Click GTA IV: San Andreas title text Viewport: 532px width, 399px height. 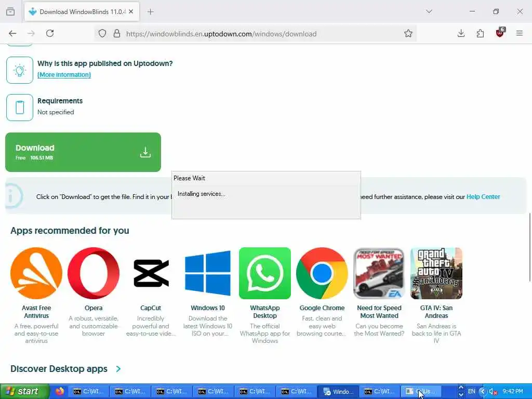tap(436, 312)
